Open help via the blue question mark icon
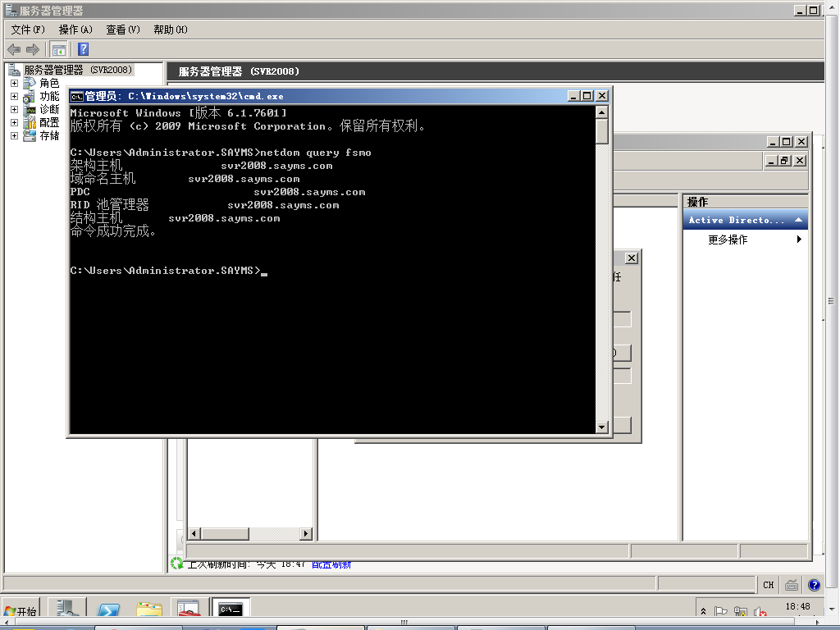 pos(83,49)
